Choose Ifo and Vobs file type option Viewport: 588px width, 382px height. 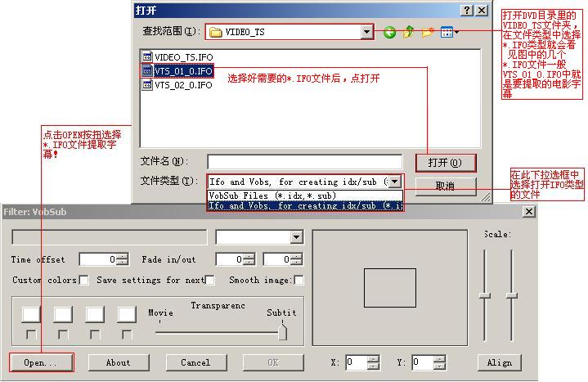click(304, 206)
